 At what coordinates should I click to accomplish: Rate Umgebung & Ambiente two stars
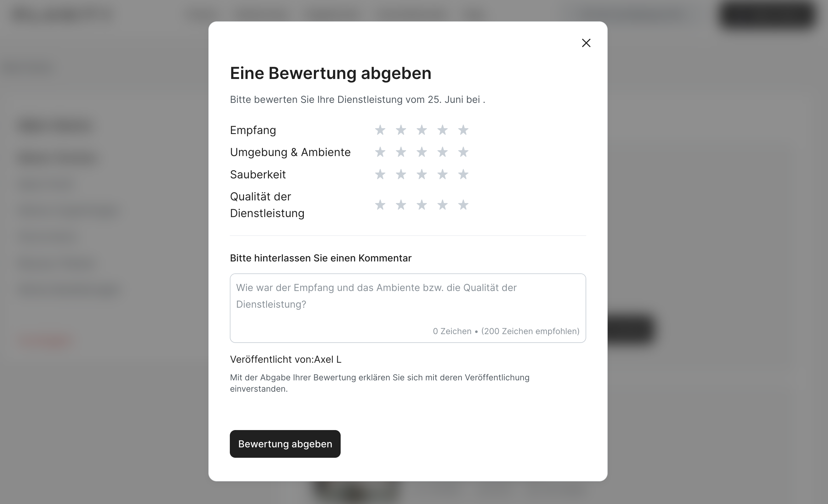401,152
